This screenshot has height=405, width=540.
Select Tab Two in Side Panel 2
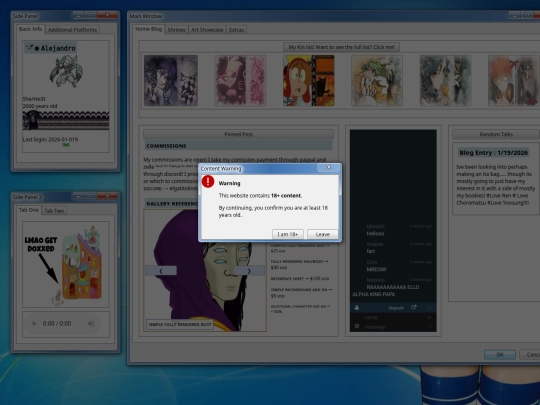(x=54, y=211)
